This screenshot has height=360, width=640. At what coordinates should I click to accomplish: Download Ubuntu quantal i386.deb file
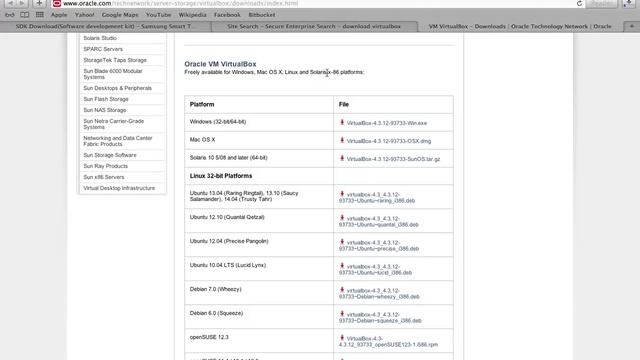(378, 222)
